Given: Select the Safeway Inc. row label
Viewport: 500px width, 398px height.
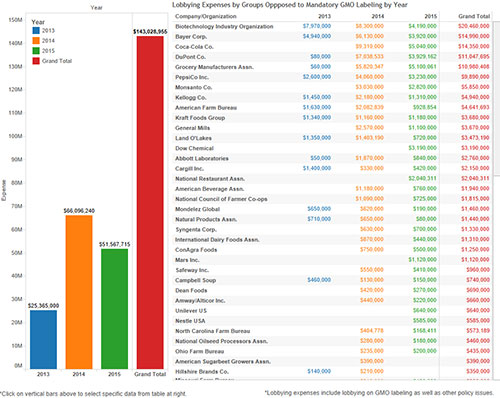Looking at the screenshot, I should pyautogui.click(x=192, y=270).
